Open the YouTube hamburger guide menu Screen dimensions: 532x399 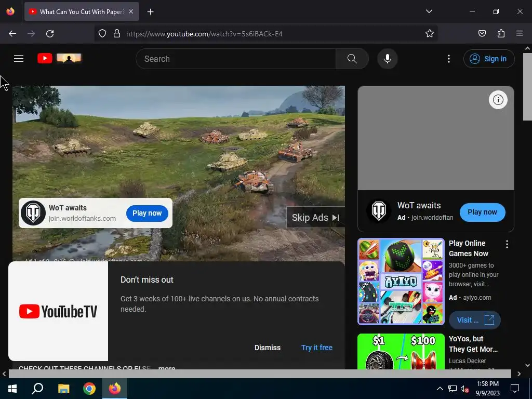pyautogui.click(x=19, y=58)
